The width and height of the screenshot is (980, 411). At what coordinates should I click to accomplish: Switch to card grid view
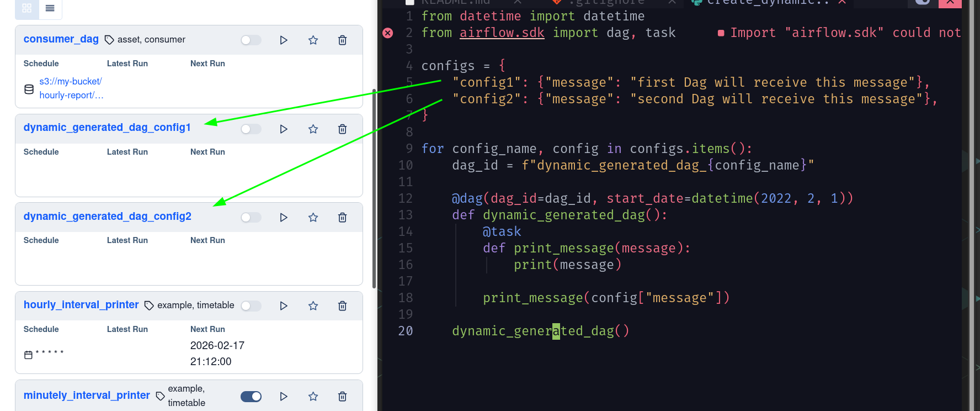point(26,8)
